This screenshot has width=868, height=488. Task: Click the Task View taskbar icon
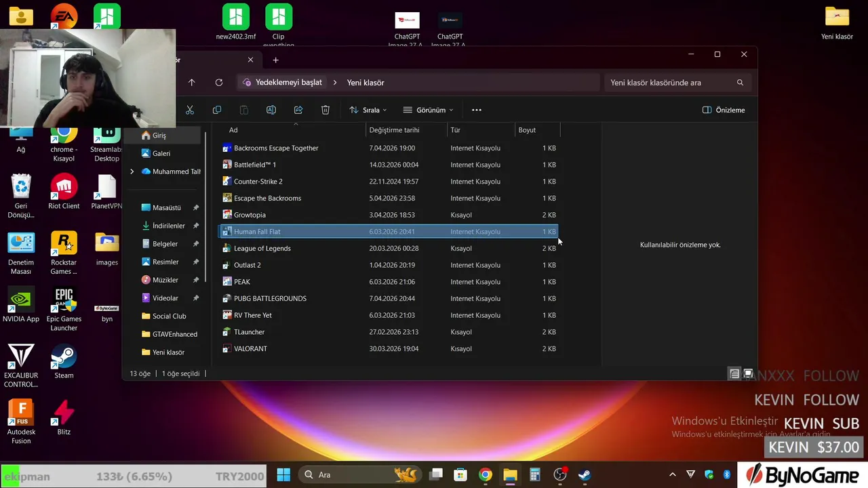tap(436, 474)
